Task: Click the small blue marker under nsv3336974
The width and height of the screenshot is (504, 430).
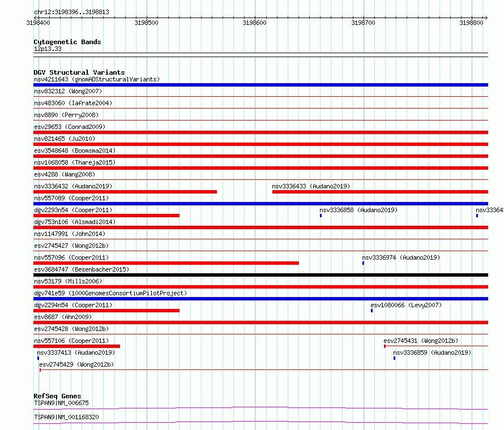Action: coord(363,263)
